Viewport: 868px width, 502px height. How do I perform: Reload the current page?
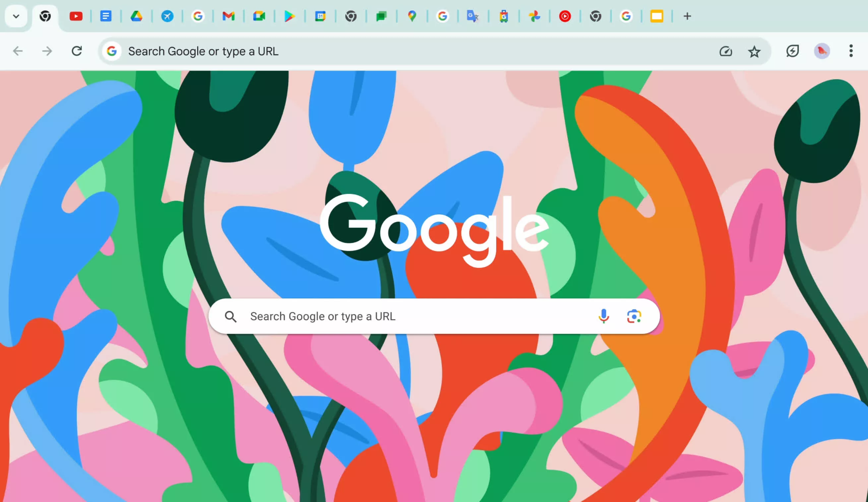tap(77, 51)
